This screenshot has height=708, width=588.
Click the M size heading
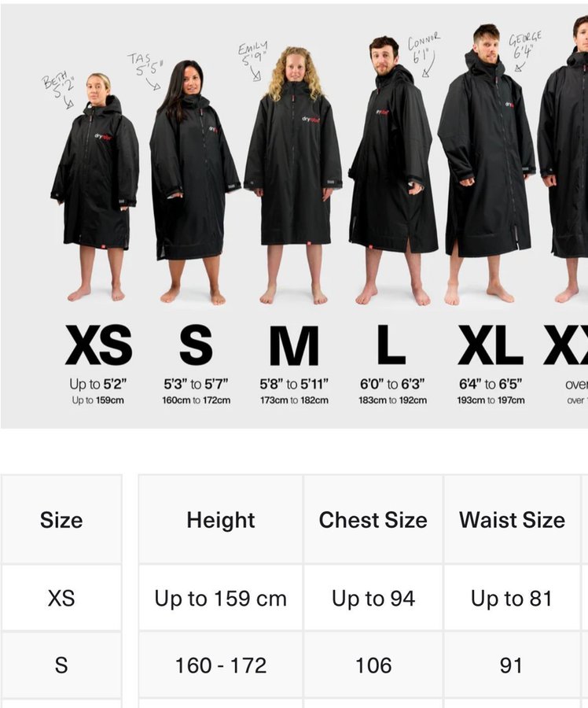point(294,345)
